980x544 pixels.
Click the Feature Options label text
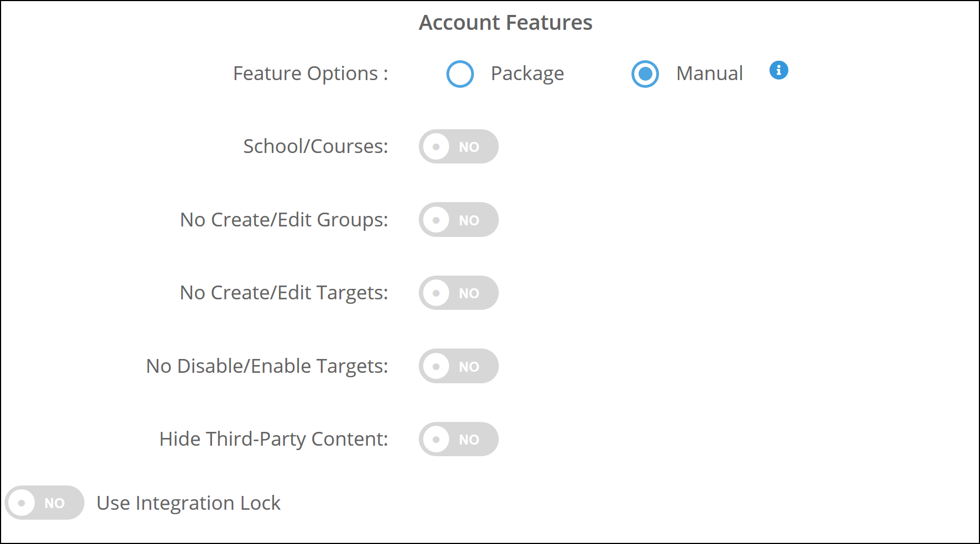click(x=310, y=73)
